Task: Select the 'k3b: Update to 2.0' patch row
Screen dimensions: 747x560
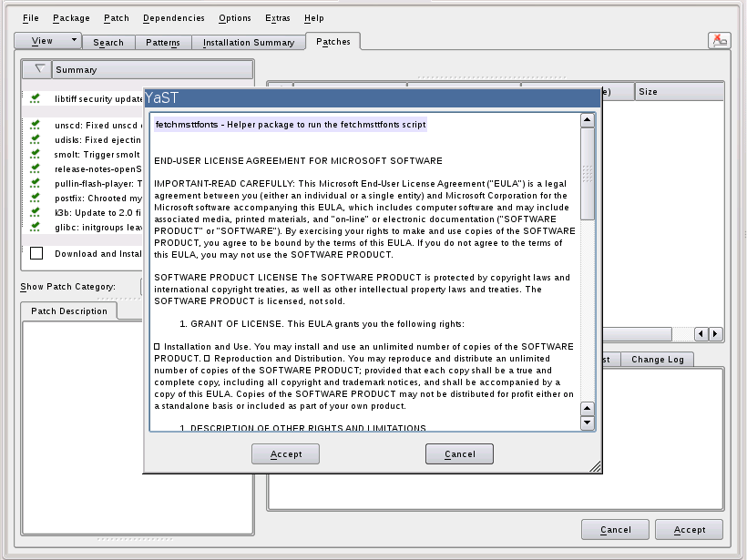Action: [82, 212]
